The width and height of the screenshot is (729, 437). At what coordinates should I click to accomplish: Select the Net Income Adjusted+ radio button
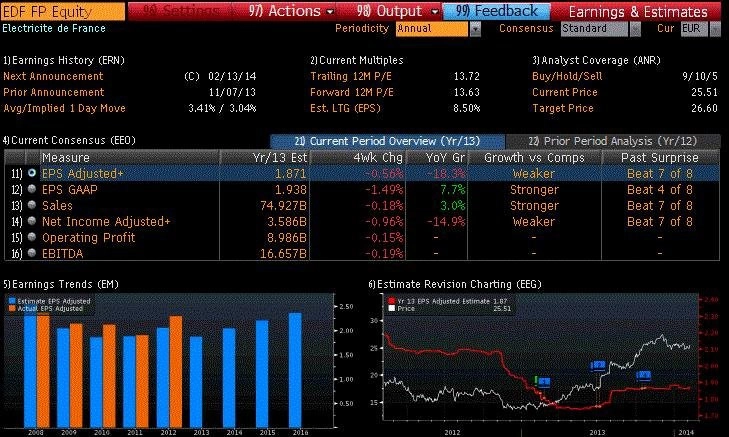tap(32, 221)
